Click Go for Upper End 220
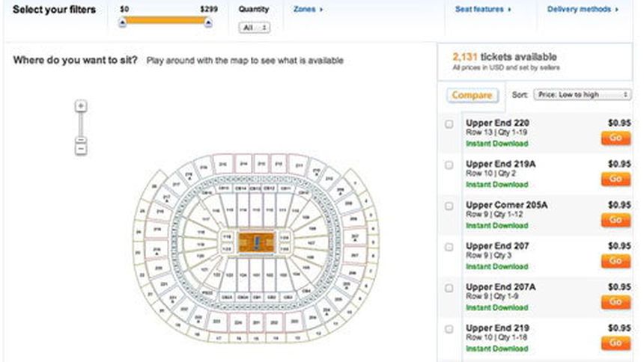This screenshot has width=644, height=362. pos(615,138)
